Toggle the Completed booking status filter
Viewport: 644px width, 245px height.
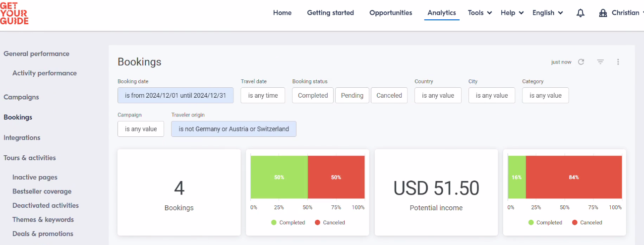pos(313,95)
